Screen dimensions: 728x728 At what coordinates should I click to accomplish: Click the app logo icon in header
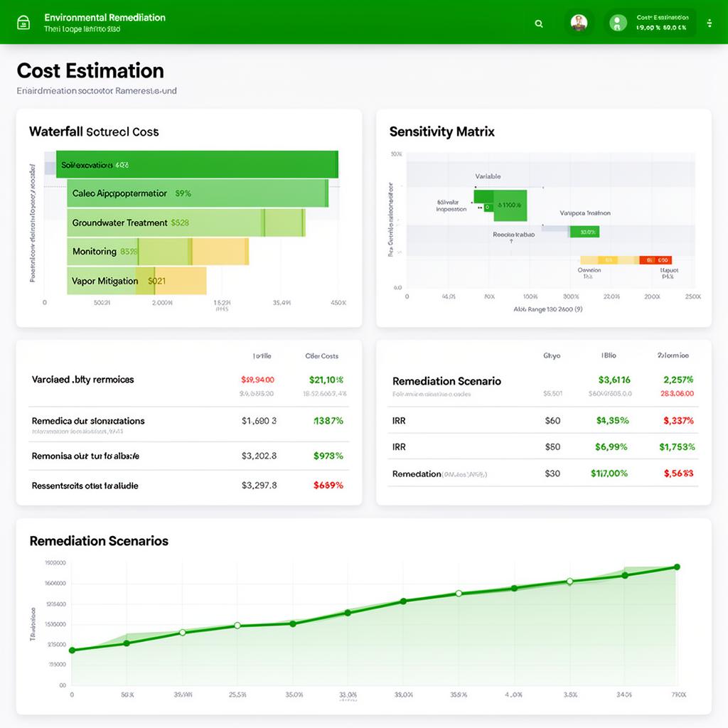tap(23, 22)
